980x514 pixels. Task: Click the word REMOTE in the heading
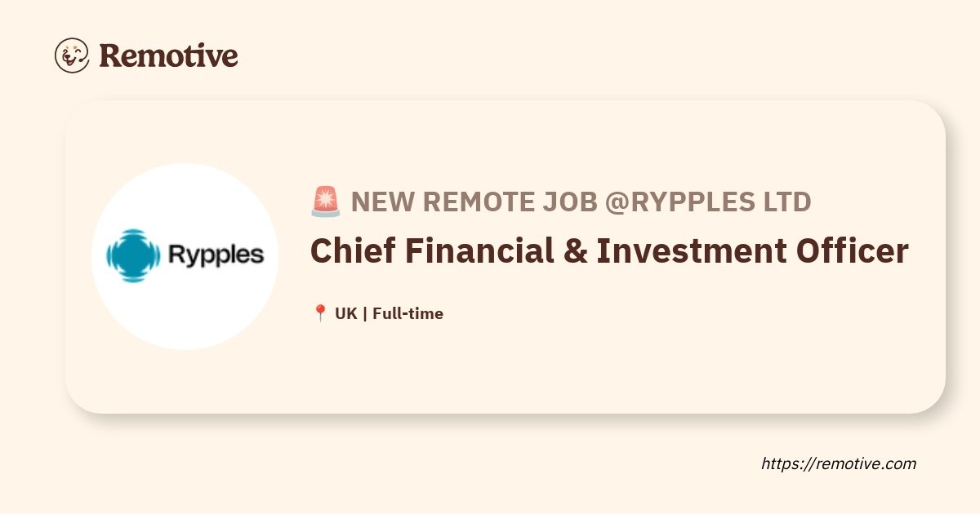(x=483, y=202)
